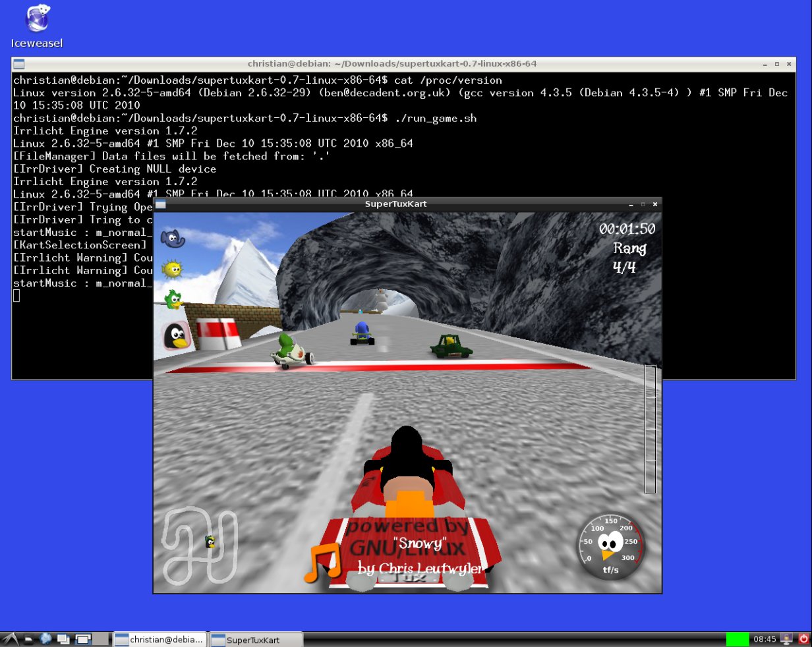This screenshot has width=812, height=647.
Task: Maximize the terminal window
Action: click(777, 64)
